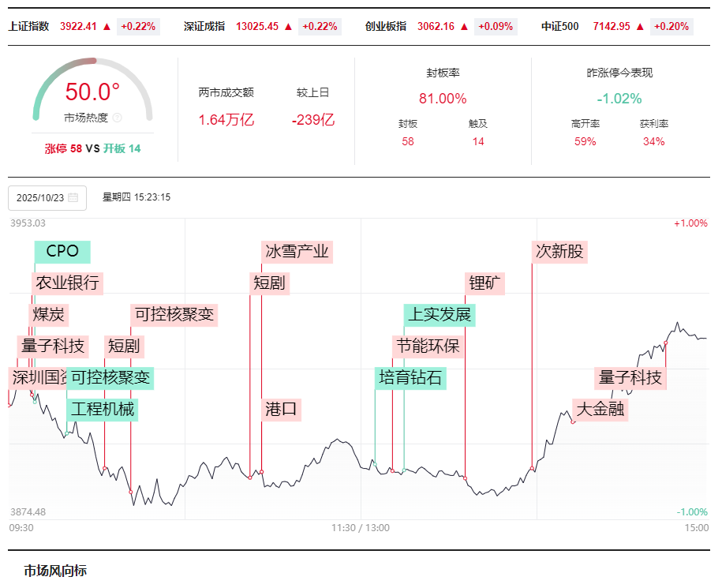Click the 封板率 81.00% value
The height and width of the screenshot is (588, 722).
click(443, 99)
